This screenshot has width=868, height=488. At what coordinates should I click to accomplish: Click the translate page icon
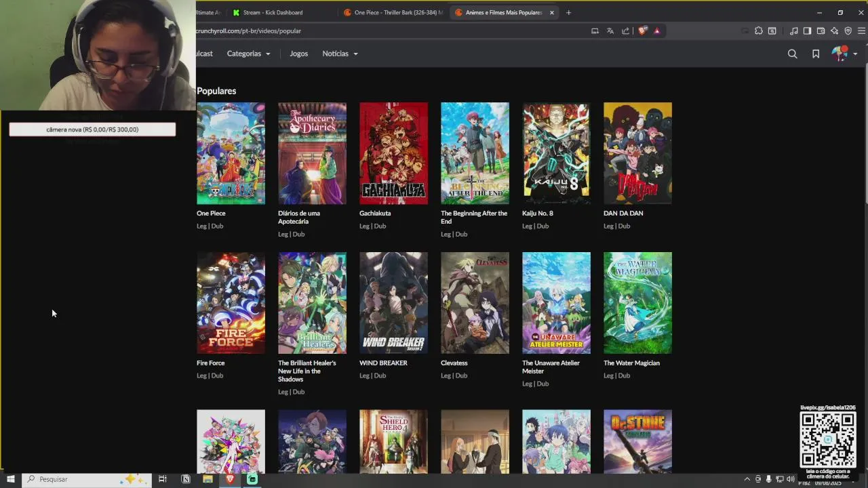tap(610, 30)
